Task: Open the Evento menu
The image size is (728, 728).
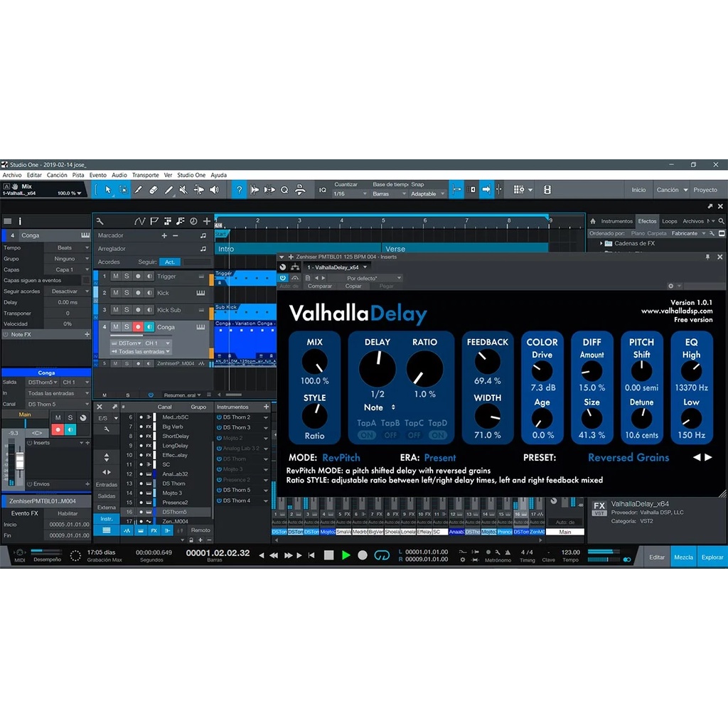Action: pos(98,175)
